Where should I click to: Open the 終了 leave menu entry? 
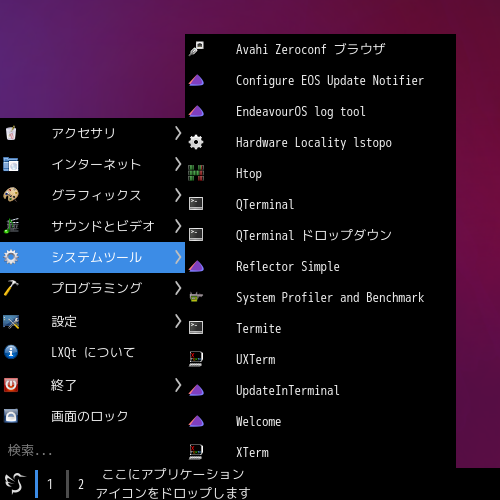pyautogui.click(x=92, y=385)
